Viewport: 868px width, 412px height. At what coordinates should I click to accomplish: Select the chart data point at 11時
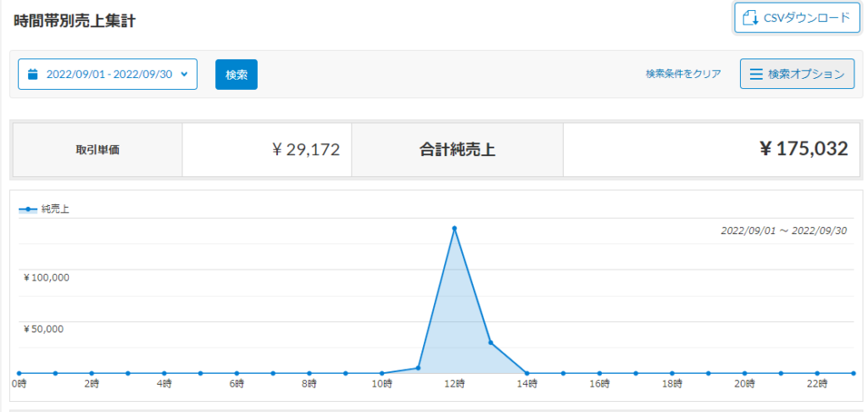pos(418,368)
